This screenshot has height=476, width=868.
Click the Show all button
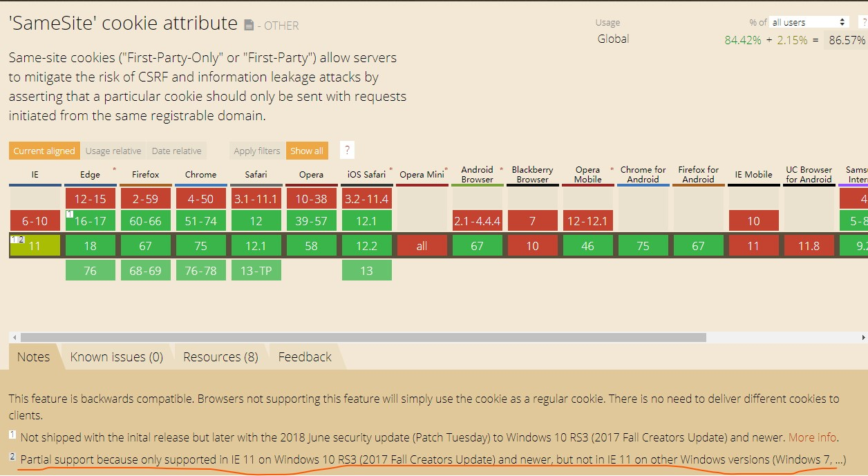click(x=307, y=151)
